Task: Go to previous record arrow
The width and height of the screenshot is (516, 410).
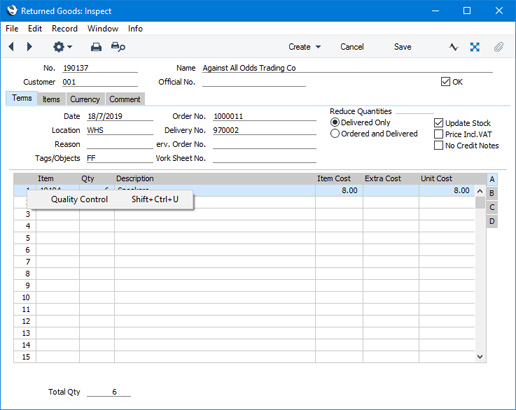Action: pyautogui.click(x=11, y=47)
